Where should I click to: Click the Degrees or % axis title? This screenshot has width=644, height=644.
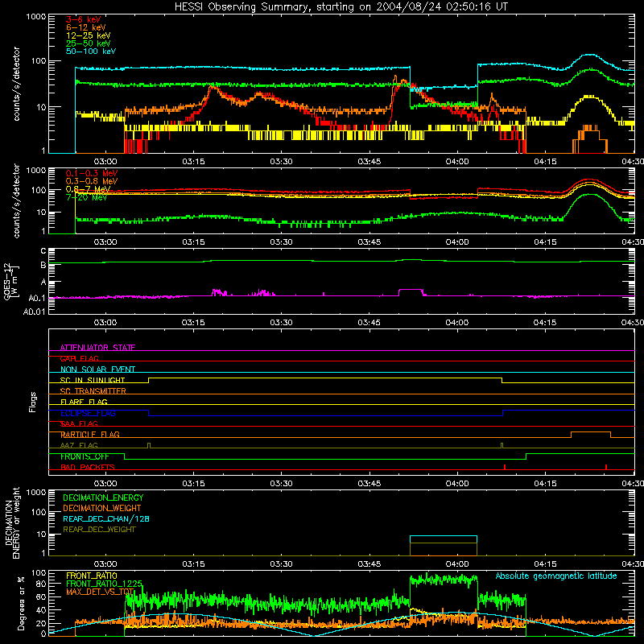click(21, 603)
